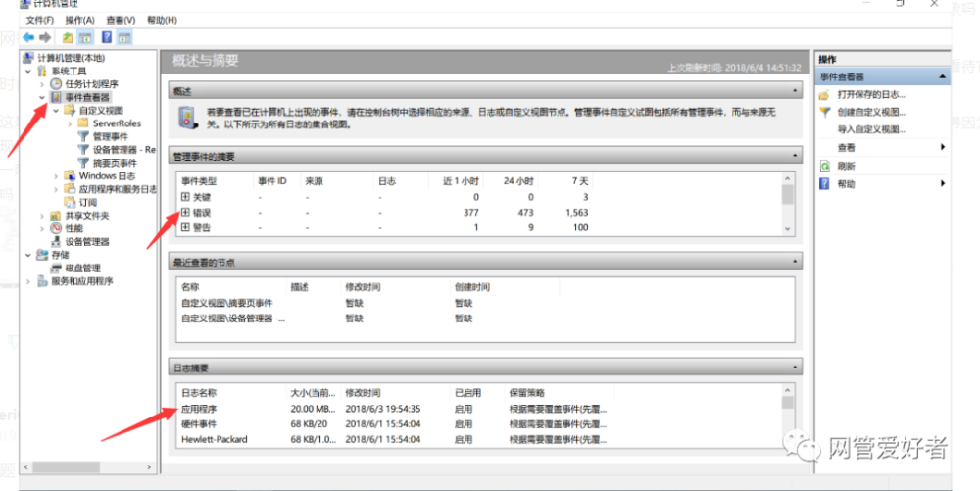Click the 订阅 subscriptions icon
The width and height of the screenshot is (980, 491).
(70, 202)
